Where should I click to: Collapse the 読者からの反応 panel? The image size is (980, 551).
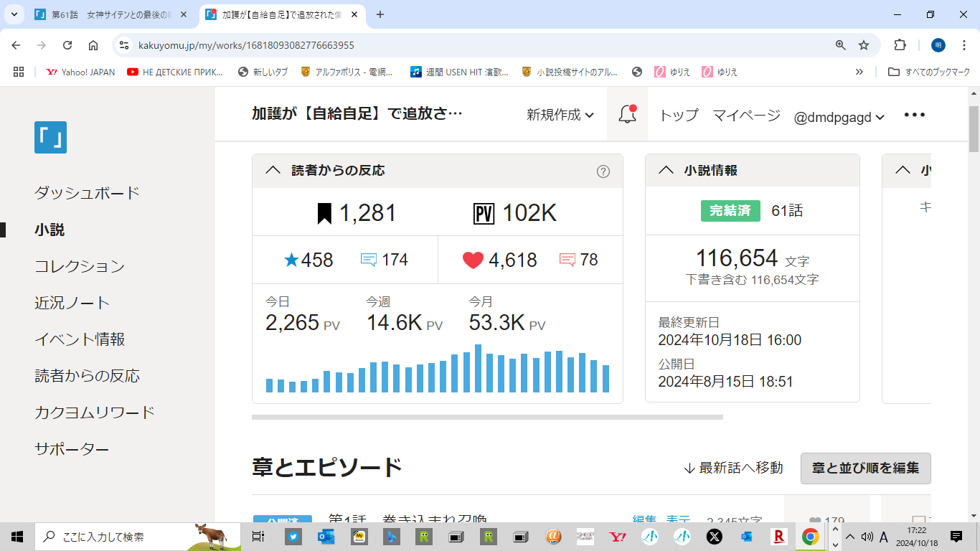coord(273,171)
